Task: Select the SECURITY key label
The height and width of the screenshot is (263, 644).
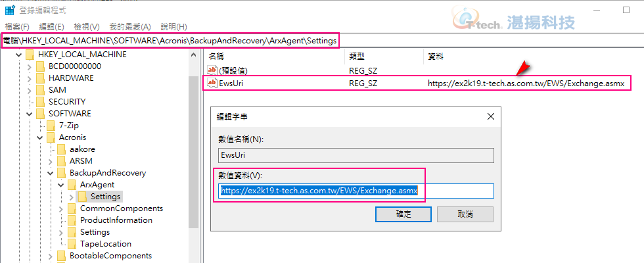Action: click(67, 102)
